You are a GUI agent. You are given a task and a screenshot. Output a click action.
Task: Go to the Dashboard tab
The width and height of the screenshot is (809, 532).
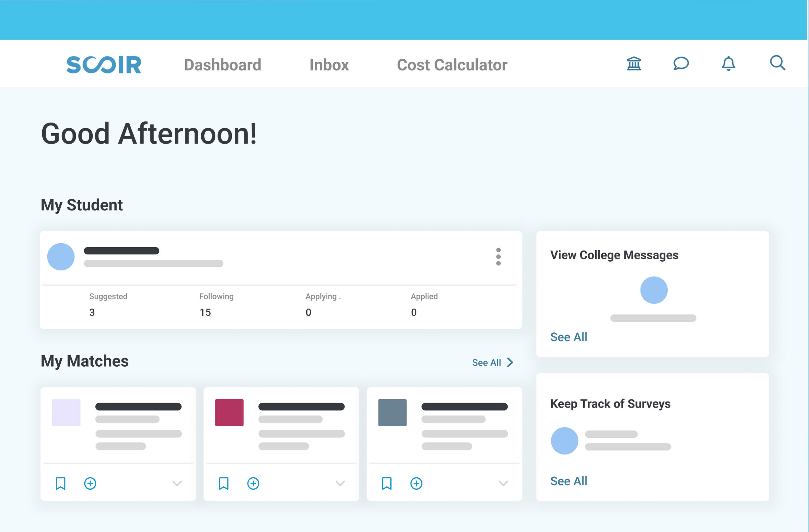(x=223, y=65)
